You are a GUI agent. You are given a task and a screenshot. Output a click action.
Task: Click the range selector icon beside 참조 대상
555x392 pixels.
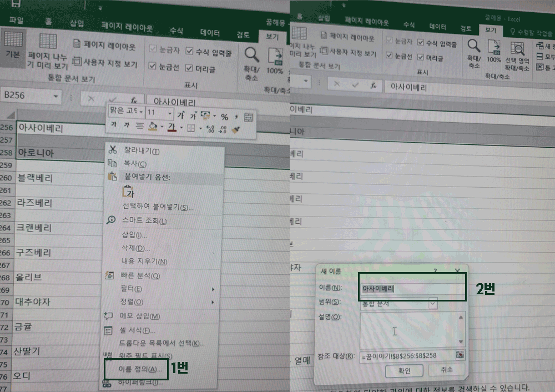[460, 354]
